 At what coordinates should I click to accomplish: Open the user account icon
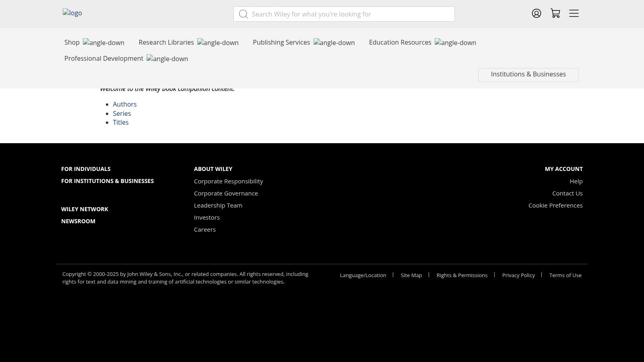[x=536, y=14]
